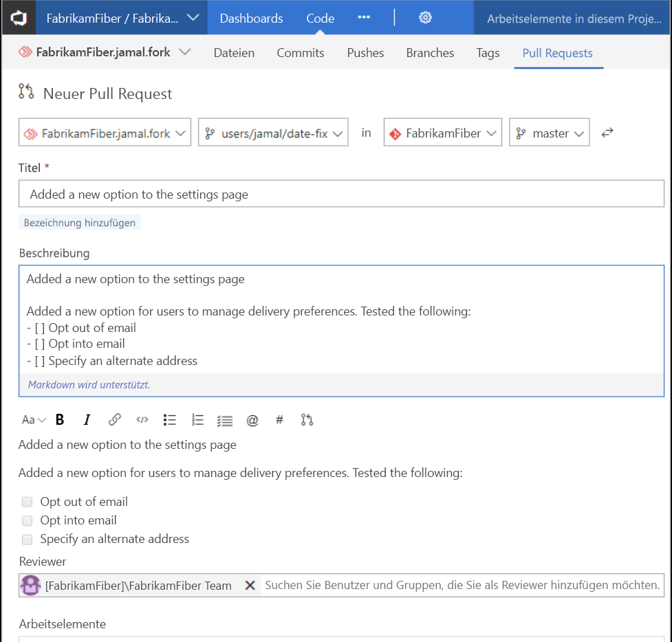This screenshot has width=672, height=642.
Task: Open the settings gear icon in the top bar
Action: [x=424, y=18]
